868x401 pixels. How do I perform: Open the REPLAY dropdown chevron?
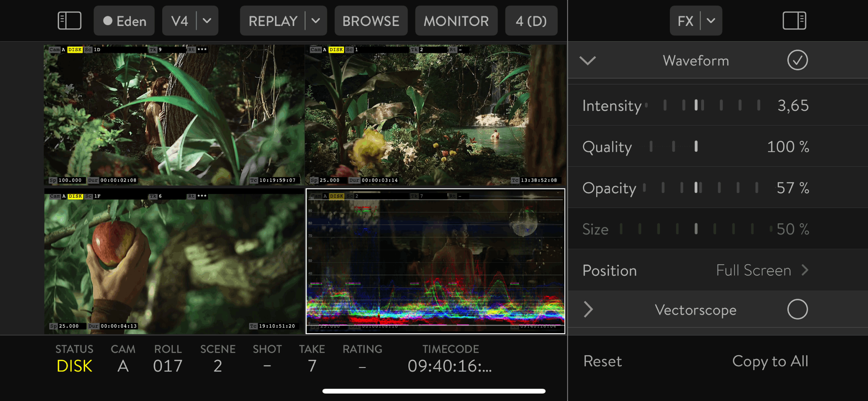316,21
